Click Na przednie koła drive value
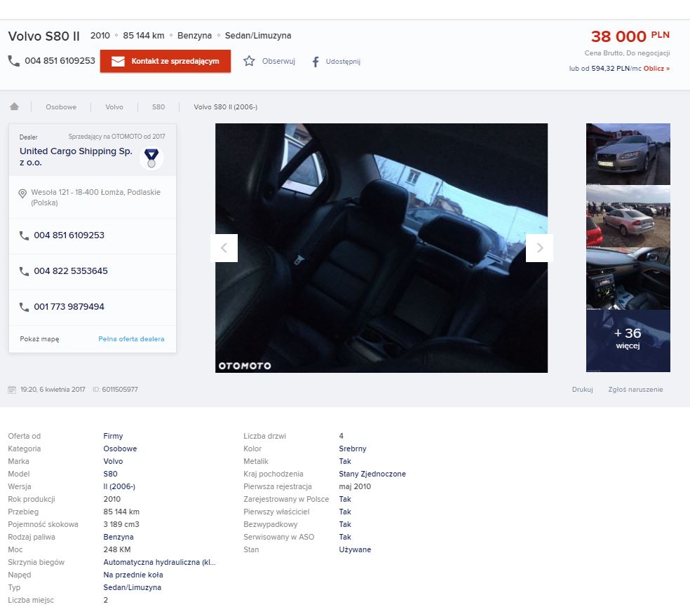This screenshot has height=616, width=690. [133, 575]
